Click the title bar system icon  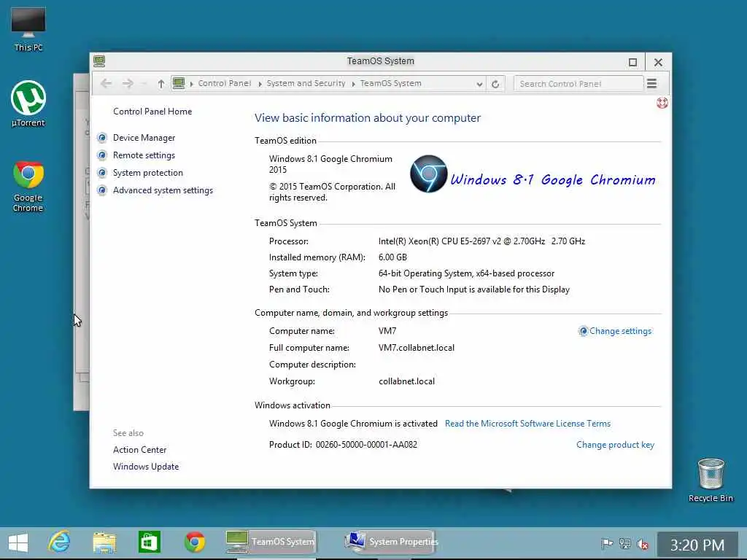pyautogui.click(x=99, y=61)
